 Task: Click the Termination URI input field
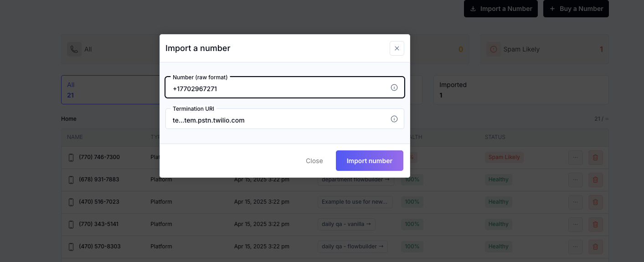pyautogui.click(x=278, y=120)
